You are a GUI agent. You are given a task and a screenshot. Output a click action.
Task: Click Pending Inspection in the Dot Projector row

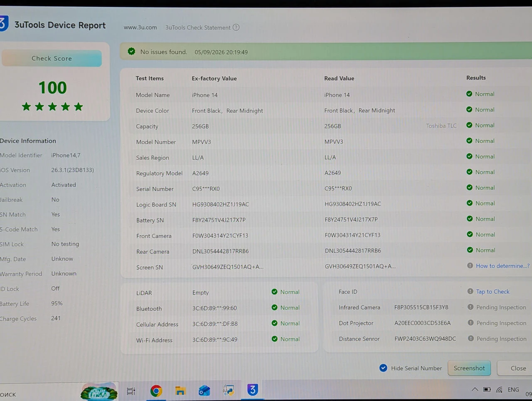click(501, 323)
